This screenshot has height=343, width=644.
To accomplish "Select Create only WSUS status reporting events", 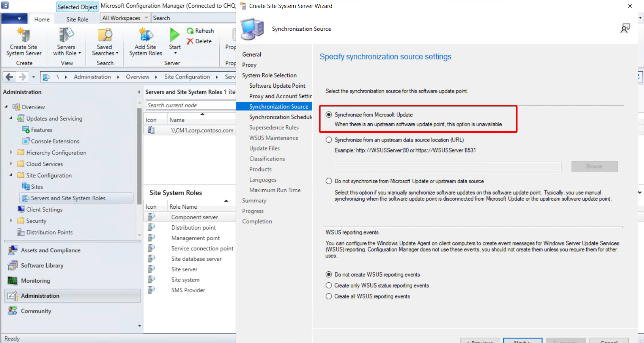I will [329, 285].
